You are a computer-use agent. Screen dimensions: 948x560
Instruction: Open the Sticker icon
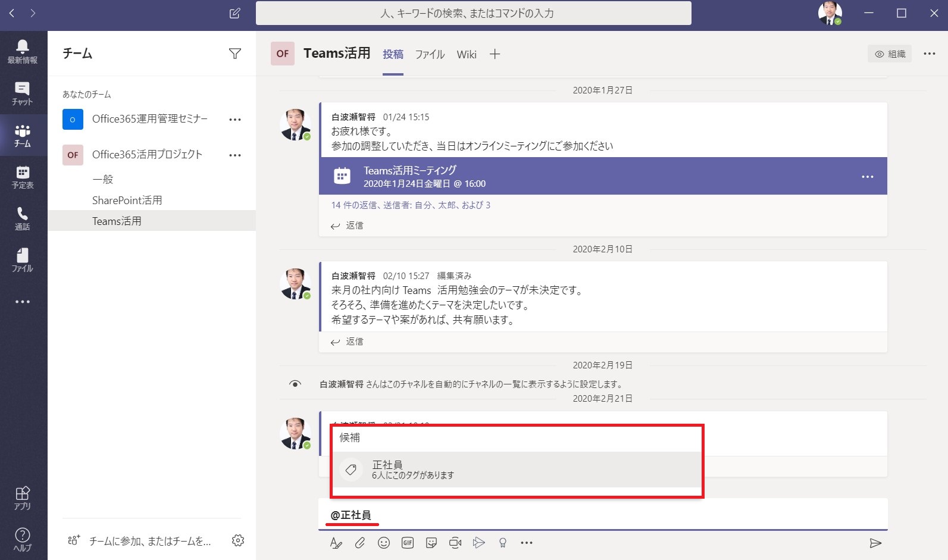pos(431,543)
